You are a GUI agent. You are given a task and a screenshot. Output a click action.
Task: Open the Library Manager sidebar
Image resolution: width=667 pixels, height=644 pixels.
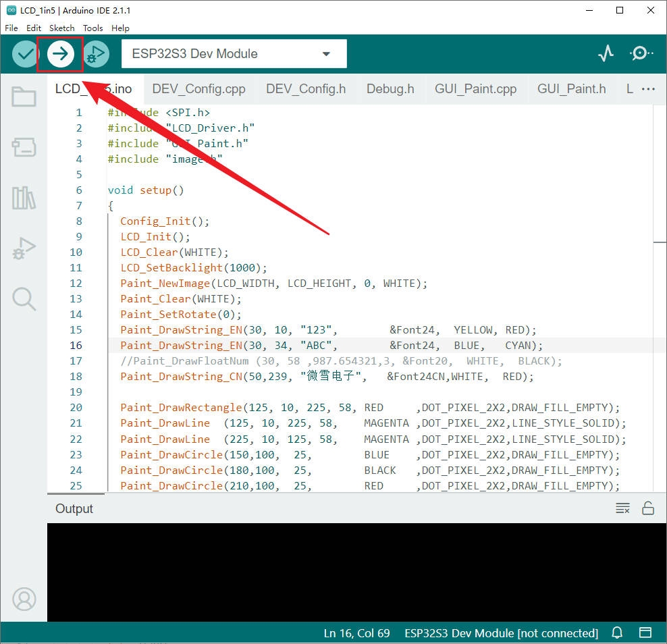click(24, 198)
